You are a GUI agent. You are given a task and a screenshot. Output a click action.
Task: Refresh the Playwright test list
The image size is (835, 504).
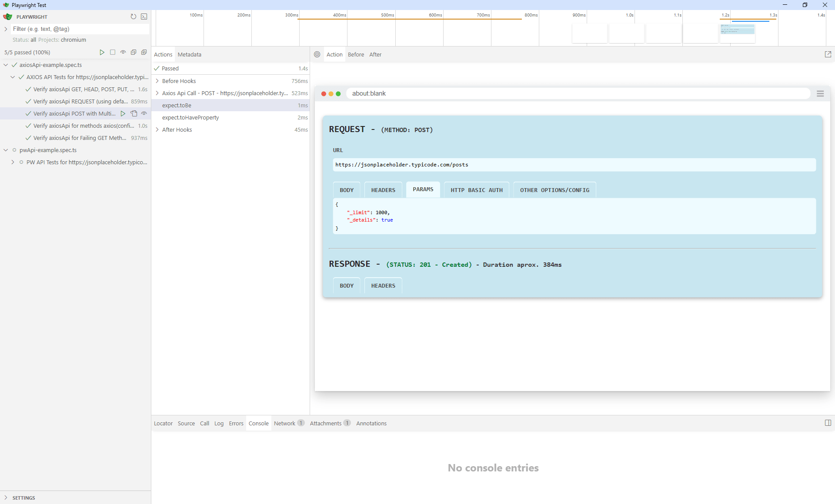tap(134, 17)
